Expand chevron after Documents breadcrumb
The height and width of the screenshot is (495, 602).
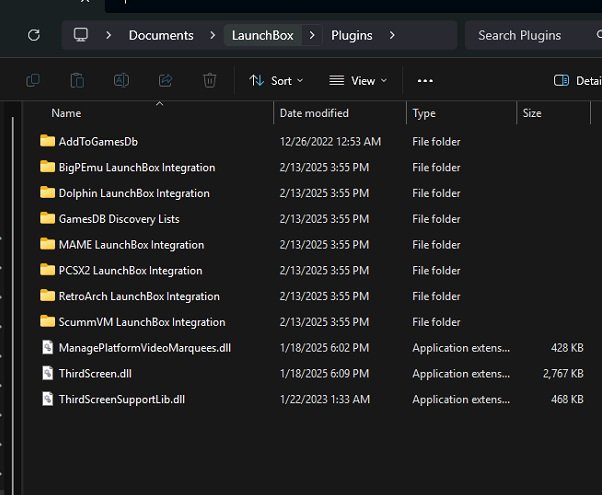coord(213,35)
